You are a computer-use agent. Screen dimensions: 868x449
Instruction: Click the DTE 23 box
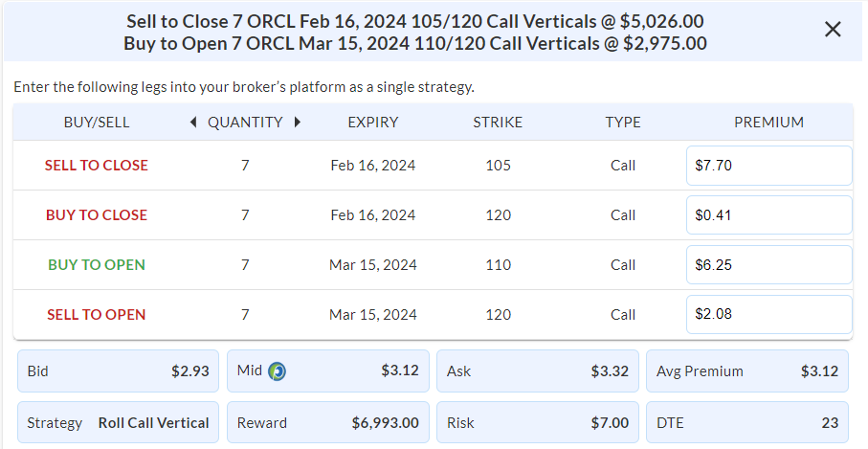(x=747, y=422)
